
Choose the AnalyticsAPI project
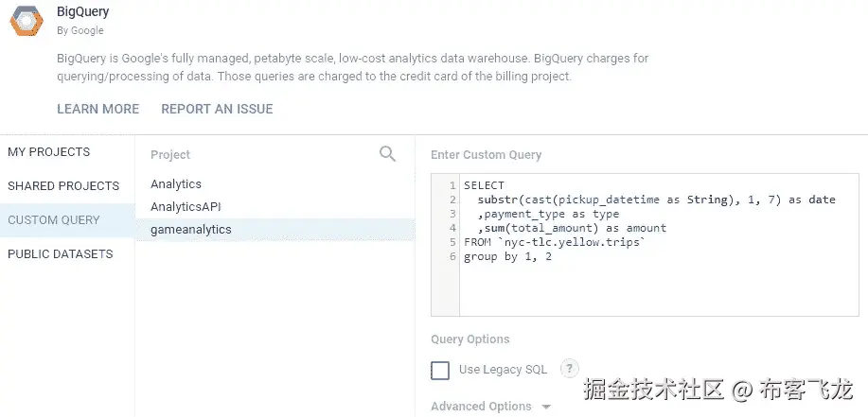186,206
